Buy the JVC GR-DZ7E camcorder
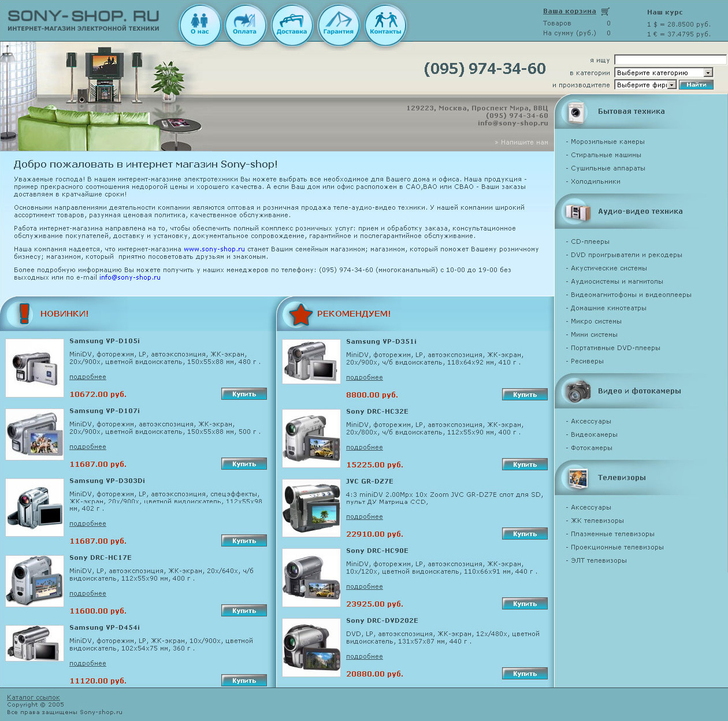Screen dimensions: 728x721 click(x=525, y=534)
